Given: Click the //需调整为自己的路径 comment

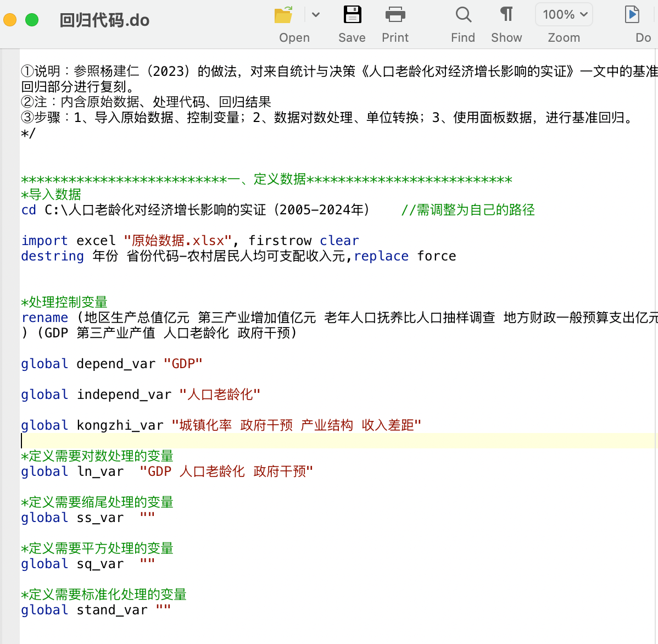Looking at the screenshot, I should coord(467,210).
